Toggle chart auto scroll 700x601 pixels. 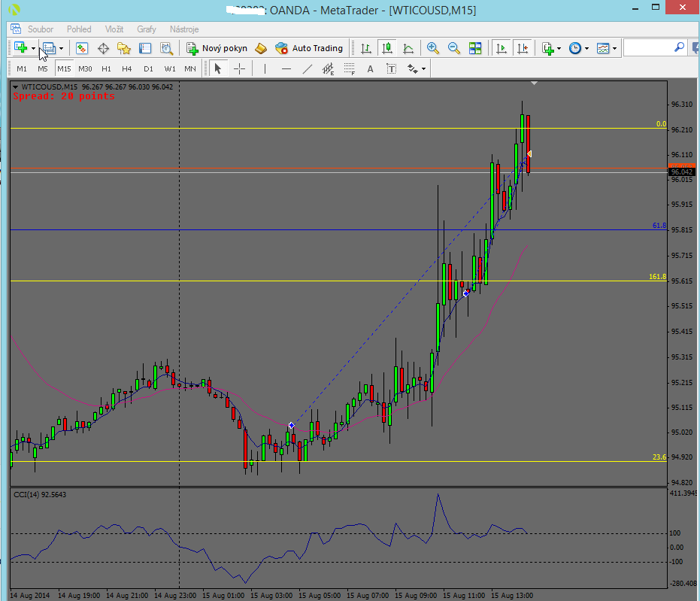pos(502,48)
